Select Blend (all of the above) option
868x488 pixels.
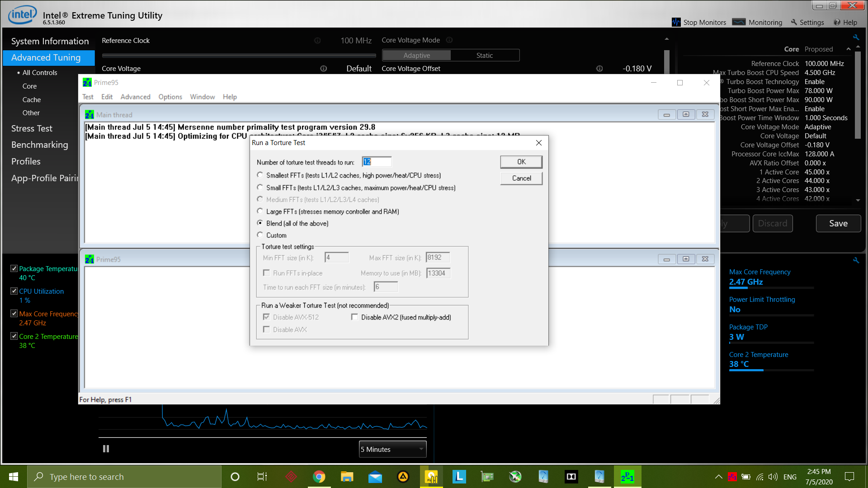(x=260, y=223)
